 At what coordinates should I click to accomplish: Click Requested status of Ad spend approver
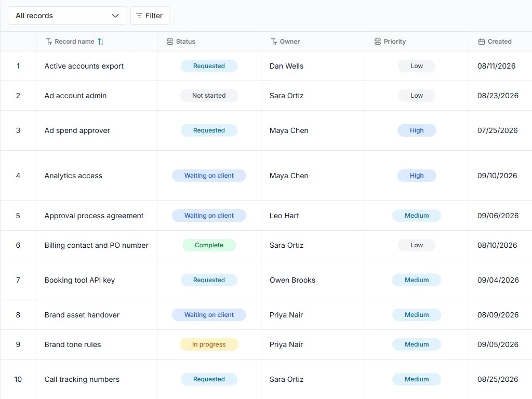tap(209, 130)
